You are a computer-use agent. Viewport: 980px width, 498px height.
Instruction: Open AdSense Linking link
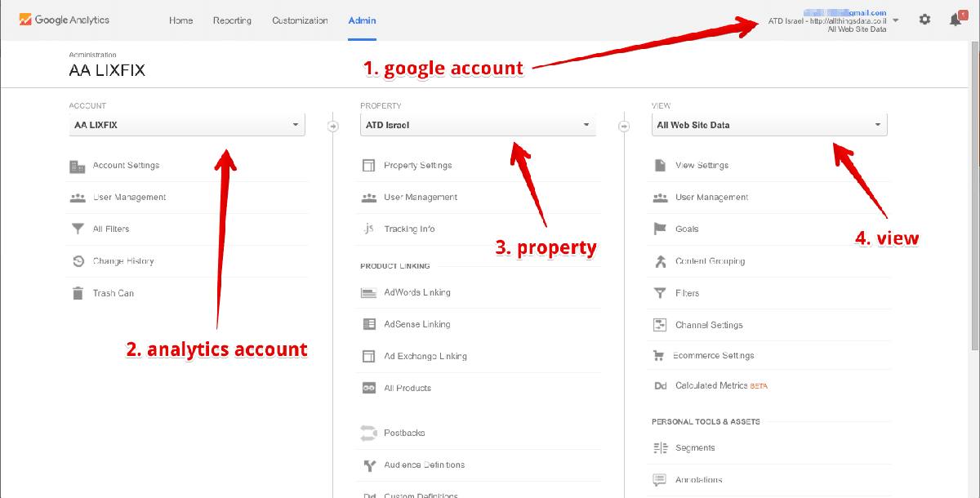[417, 324]
